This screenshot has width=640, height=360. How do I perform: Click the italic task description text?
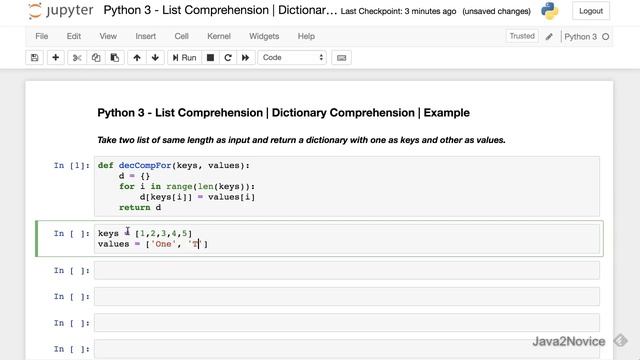[301, 140]
